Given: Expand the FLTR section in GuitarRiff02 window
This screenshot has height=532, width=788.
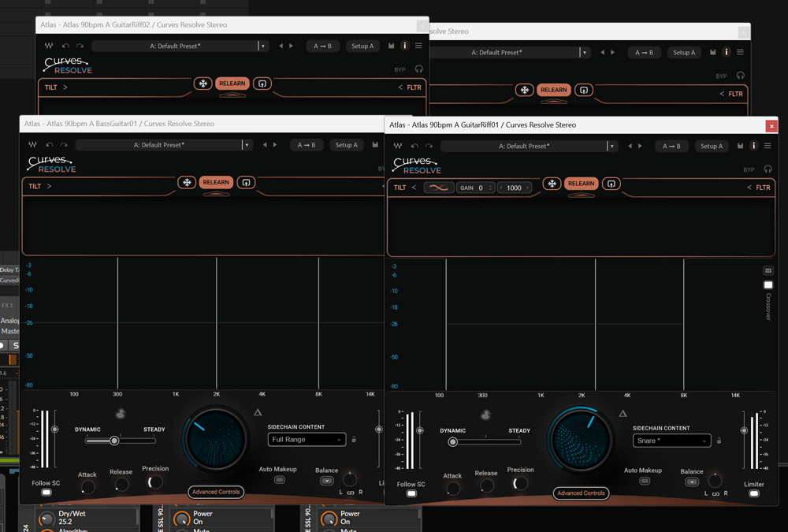Looking at the screenshot, I should [410, 87].
